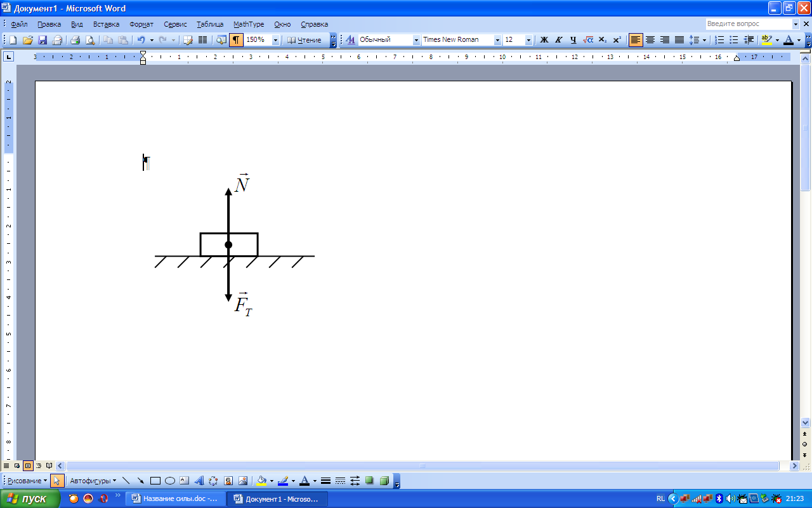Open the MathType menu
812x508 pixels.
(249, 24)
